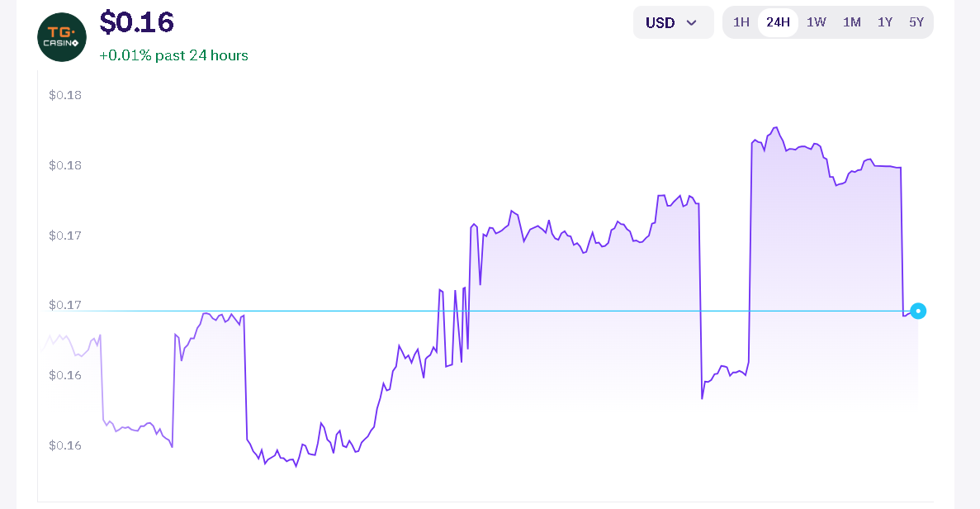Click the +0.01% past 24 hours text
This screenshot has height=509, width=980.
[x=173, y=55]
